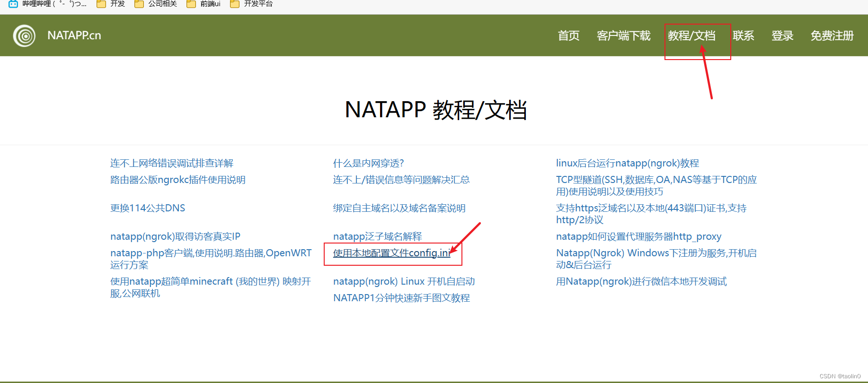Viewport: 868px width, 383px height.
Task: Open 绑定自主域名以及域名备案说明 link
Action: point(399,208)
